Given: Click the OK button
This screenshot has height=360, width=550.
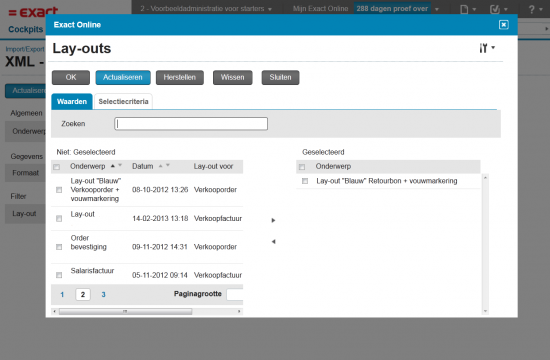Looking at the screenshot, I should click(71, 77).
